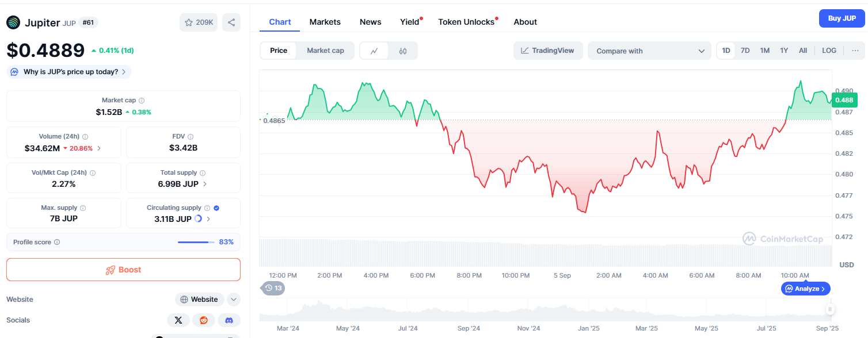Screen dimensions: 868x338
Task: Click the share icon button
Action: click(231, 22)
